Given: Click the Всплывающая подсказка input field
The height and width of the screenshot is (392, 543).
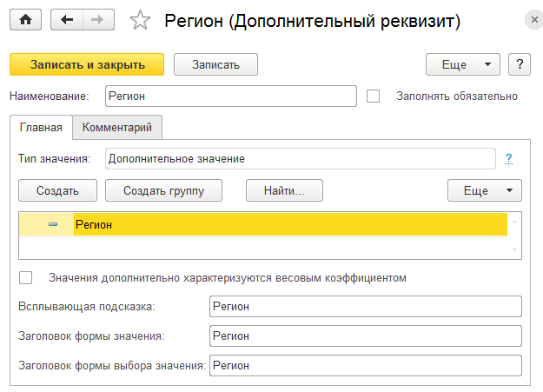Looking at the screenshot, I should pos(365,307).
